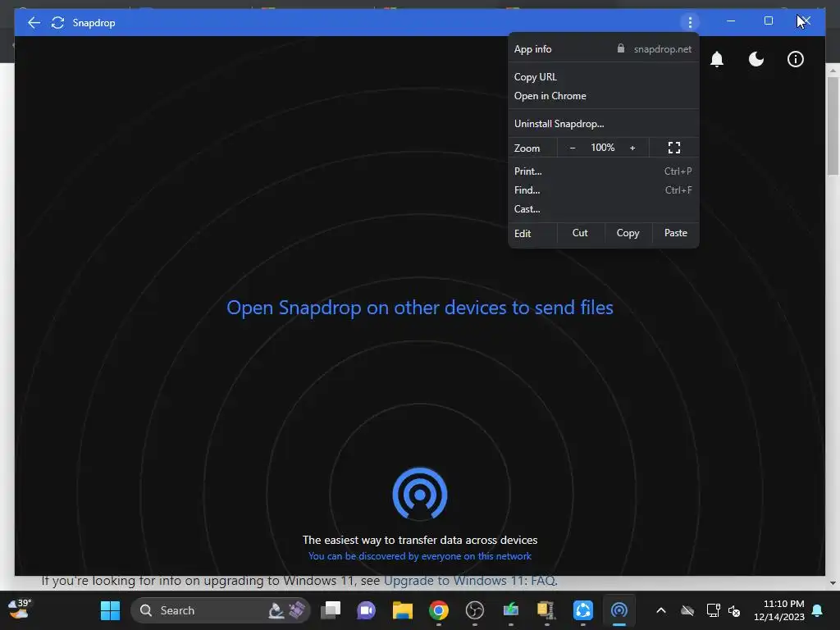The height and width of the screenshot is (630, 840).
Task: Close the three-dot app menu button
Action: coord(690,22)
